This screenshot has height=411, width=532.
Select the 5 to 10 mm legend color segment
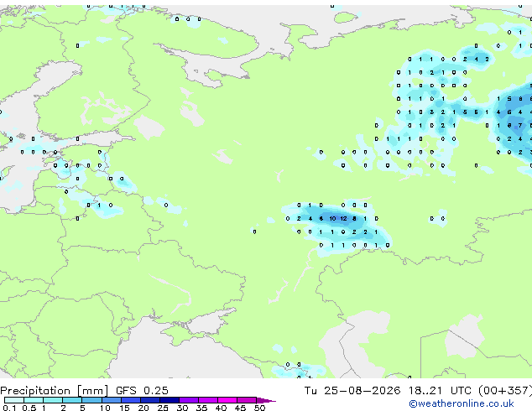tap(91, 400)
